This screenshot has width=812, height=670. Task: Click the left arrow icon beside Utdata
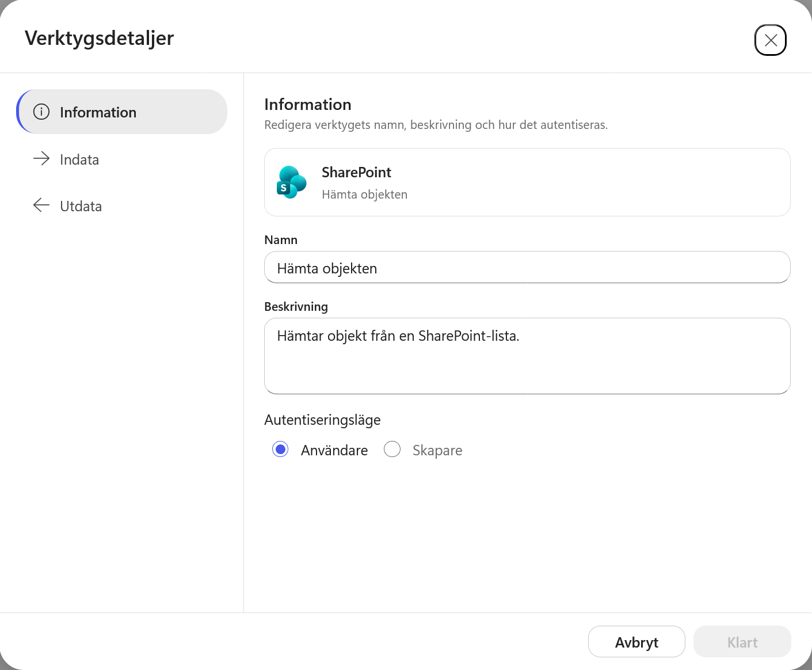coord(41,205)
